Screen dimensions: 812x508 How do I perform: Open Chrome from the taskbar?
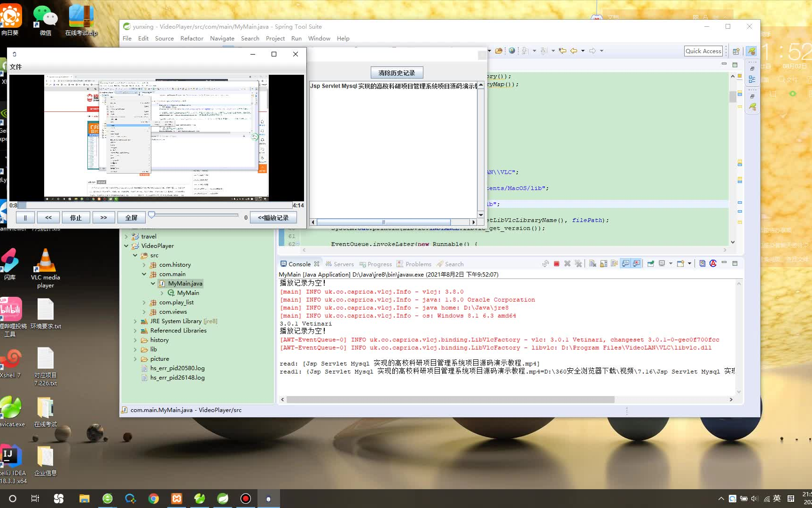153,499
